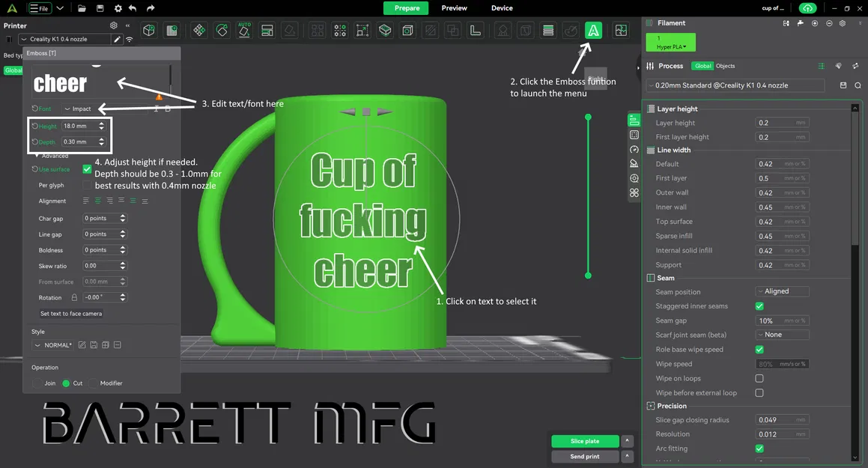
Task: Enable Wipe on loops
Action: pyautogui.click(x=759, y=378)
